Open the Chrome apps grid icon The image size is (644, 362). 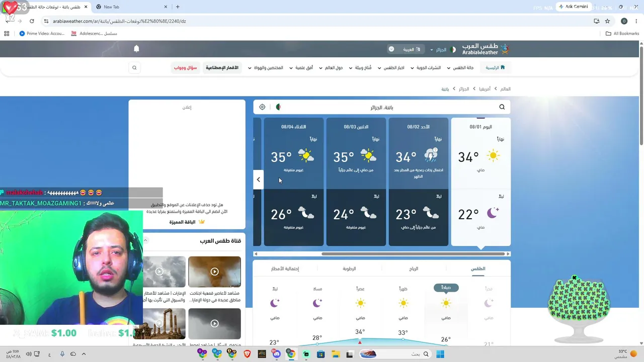7,34
